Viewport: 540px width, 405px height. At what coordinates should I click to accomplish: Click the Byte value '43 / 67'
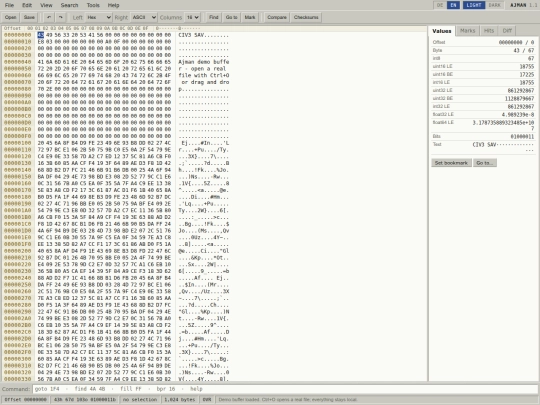[523, 51]
